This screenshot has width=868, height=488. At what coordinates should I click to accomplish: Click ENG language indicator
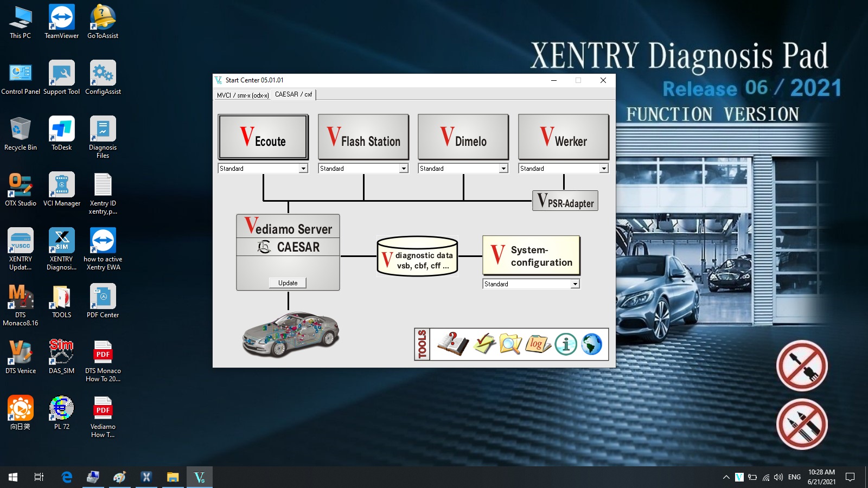tap(794, 477)
